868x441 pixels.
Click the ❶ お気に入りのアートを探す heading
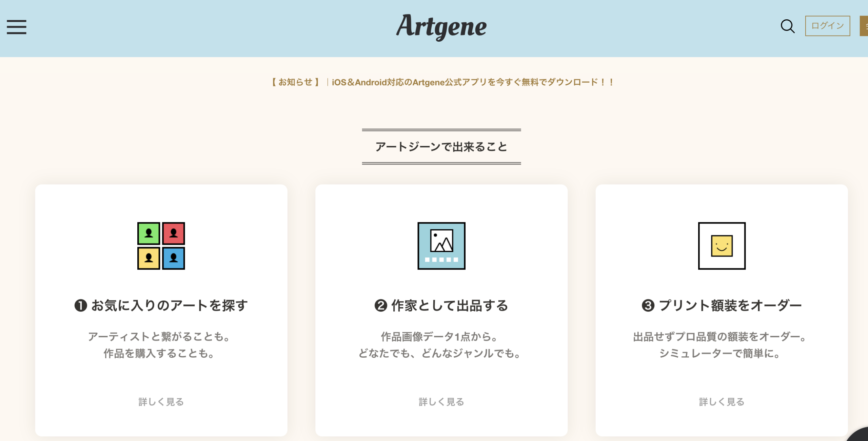tap(161, 306)
